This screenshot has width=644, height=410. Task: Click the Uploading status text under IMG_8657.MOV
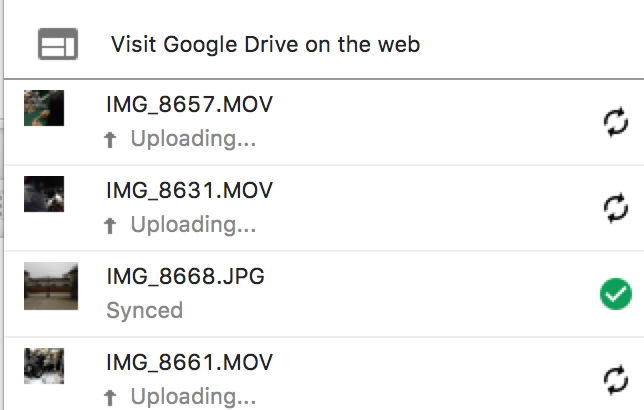pyautogui.click(x=193, y=139)
